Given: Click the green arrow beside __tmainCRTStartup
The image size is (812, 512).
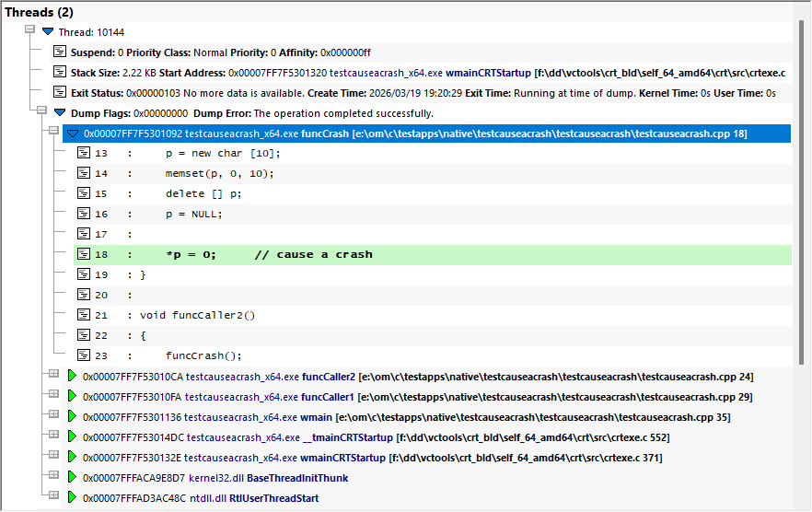Looking at the screenshot, I should pos(72,436).
